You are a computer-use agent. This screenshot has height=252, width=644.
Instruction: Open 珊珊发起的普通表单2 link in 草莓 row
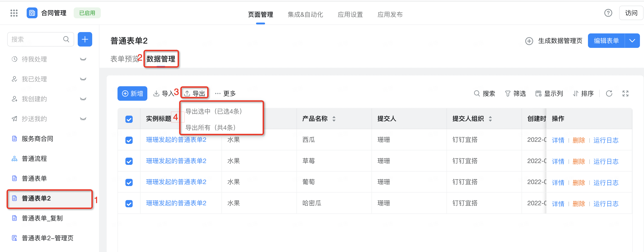pyautogui.click(x=176, y=161)
